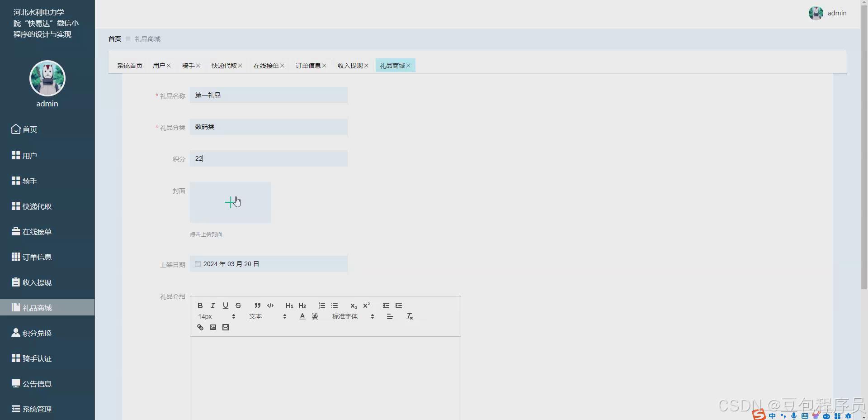This screenshot has height=420, width=868.
Task: Open 快递代取 in the sidebar
Action: click(x=47, y=206)
